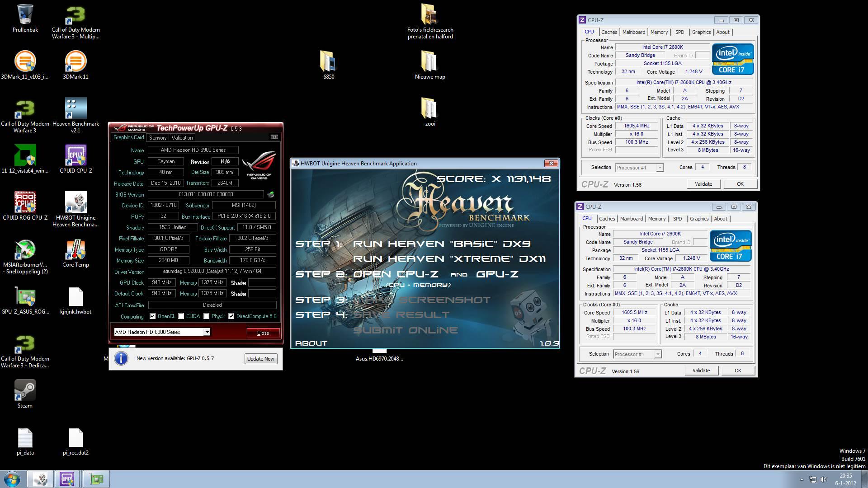Screen dimensions: 868x488
Task: Switch to GPU-Z taskbar button
Action: (96, 479)
